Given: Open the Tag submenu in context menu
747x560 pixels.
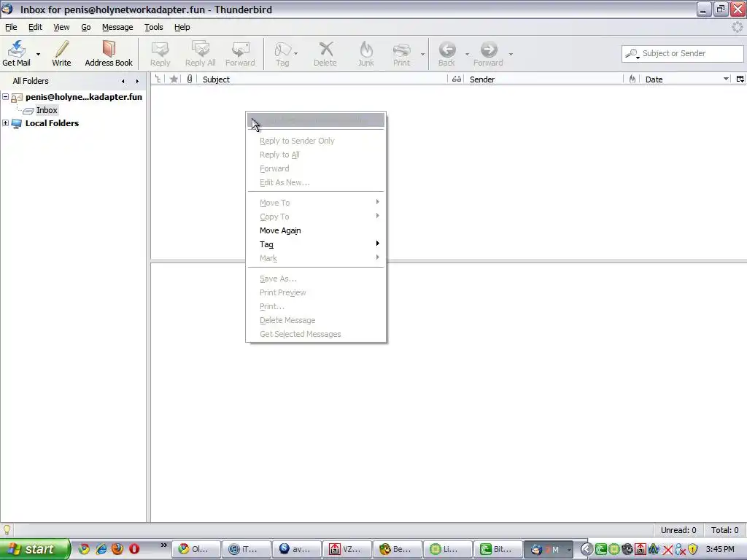Looking at the screenshot, I should [316, 244].
